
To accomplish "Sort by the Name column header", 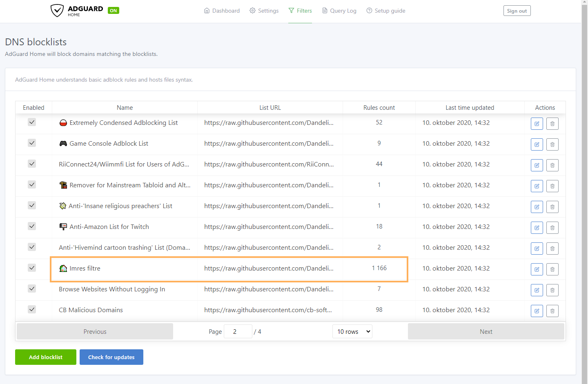I will coord(125,107).
